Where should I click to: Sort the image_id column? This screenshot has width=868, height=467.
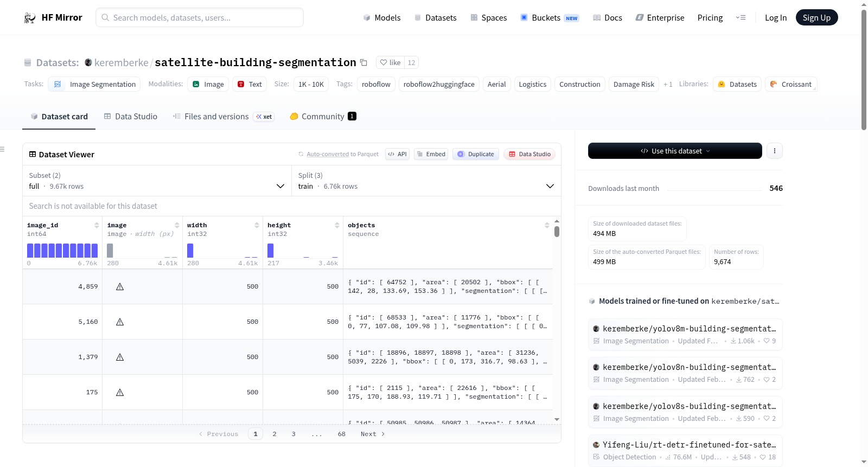click(x=97, y=225)
